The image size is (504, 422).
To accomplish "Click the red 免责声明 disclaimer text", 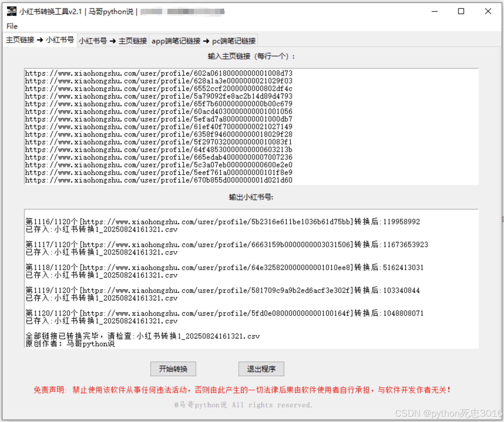I will [242, 390].
